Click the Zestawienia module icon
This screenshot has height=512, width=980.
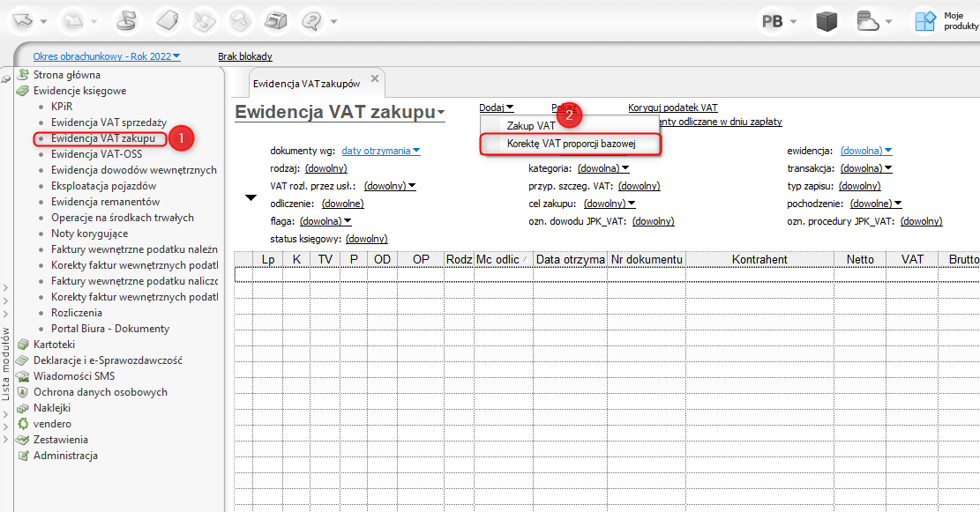pyautogui.click(x=23, y=440)
